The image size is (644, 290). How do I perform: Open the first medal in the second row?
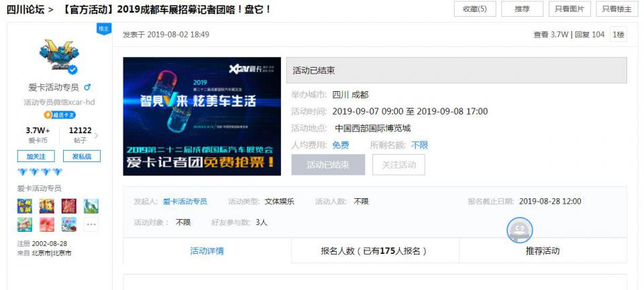pos(25,224)
